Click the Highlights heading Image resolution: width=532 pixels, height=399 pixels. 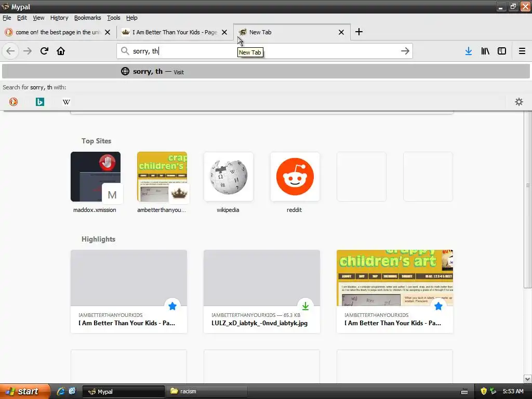tap(98, 239)
